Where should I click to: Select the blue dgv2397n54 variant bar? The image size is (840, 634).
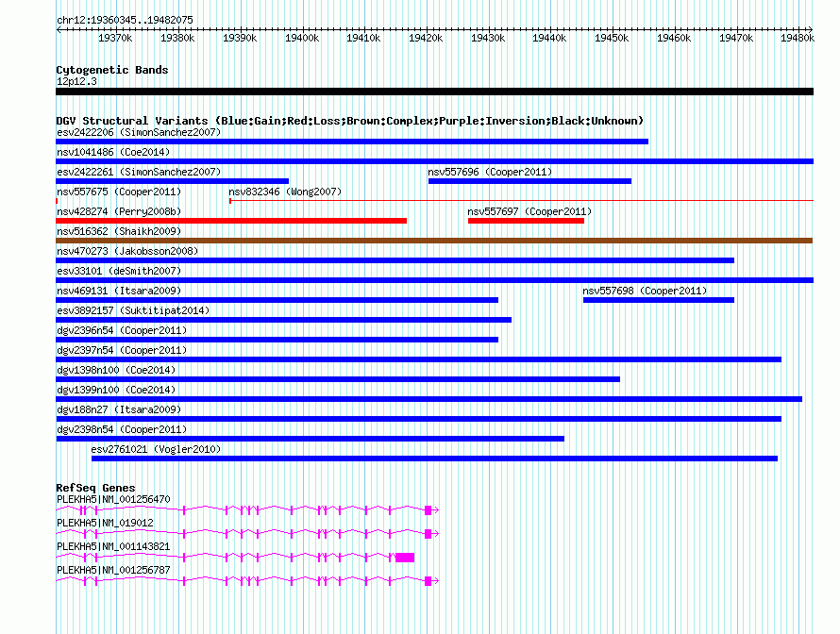(x=418, y=359)
